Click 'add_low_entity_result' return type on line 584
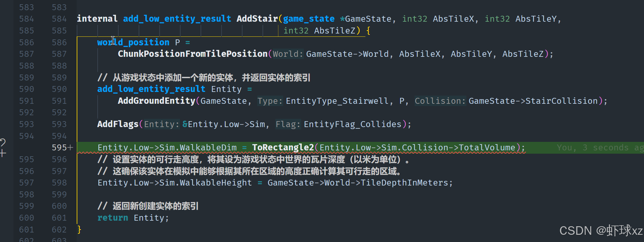 coord(177,19)
